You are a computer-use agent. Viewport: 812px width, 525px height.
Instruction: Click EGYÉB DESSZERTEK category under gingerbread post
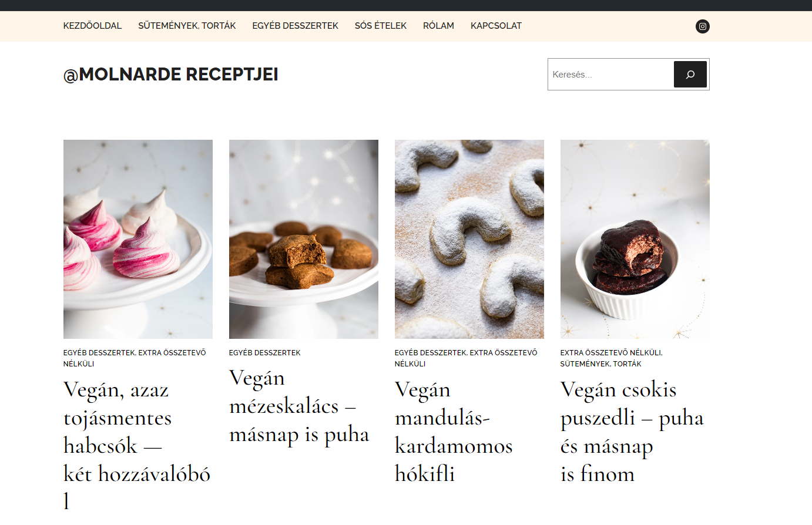(x=264, y=353)
